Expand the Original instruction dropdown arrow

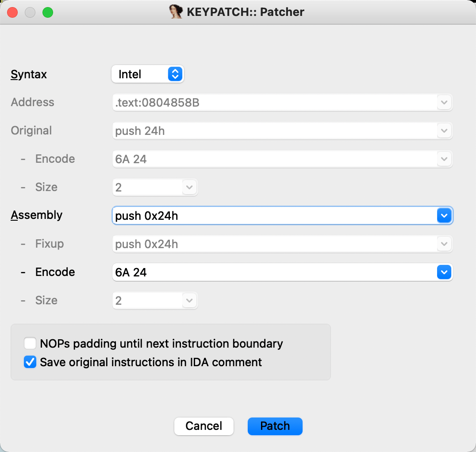point(444,131)
